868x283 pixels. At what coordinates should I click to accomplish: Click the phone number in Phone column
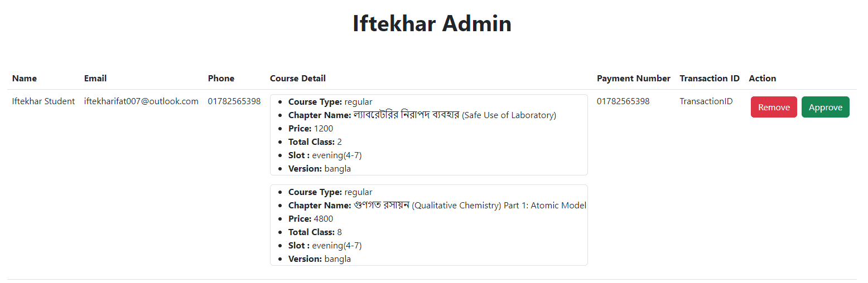tap(234, 101)
